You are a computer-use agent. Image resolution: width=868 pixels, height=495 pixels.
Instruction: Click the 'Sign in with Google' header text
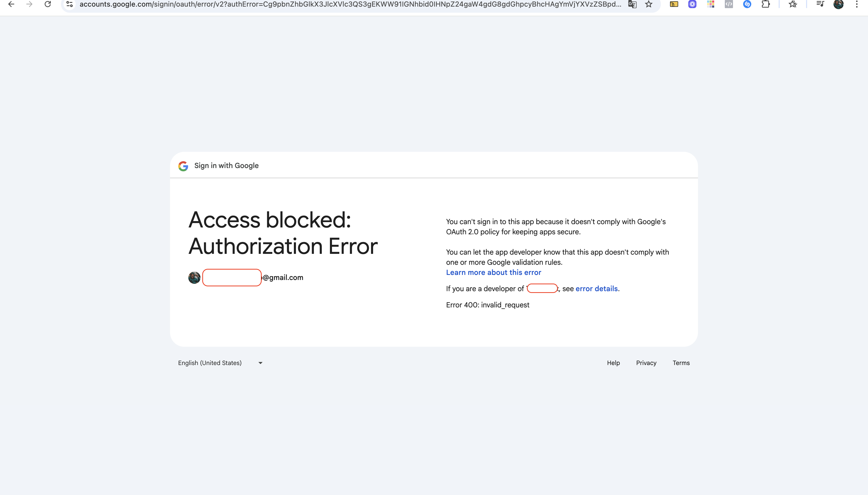tap(226, 166)
